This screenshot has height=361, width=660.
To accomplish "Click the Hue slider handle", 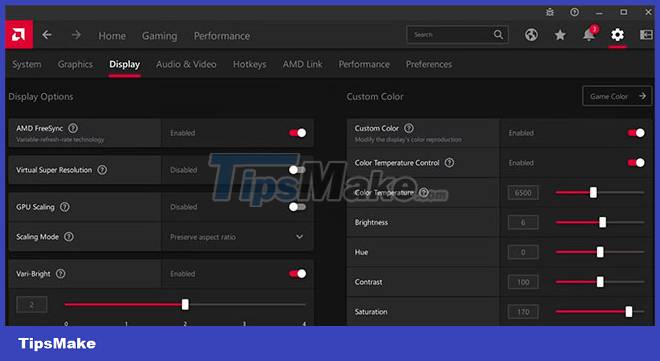I will click(600, 252).
